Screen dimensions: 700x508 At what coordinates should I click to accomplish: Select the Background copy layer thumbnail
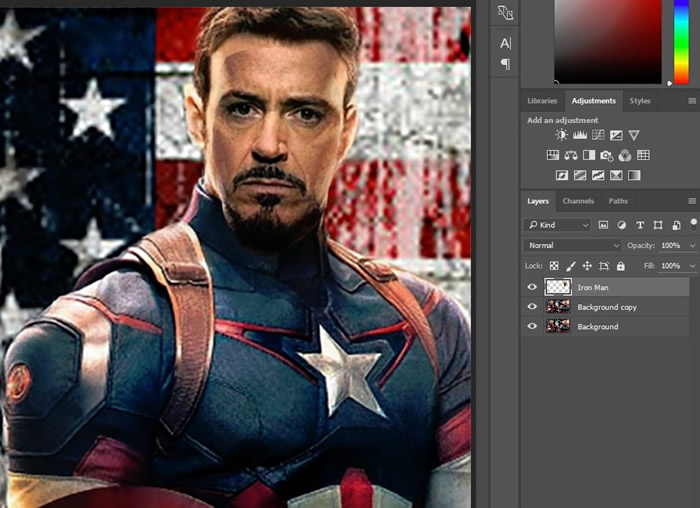click(x=558, y=307)
